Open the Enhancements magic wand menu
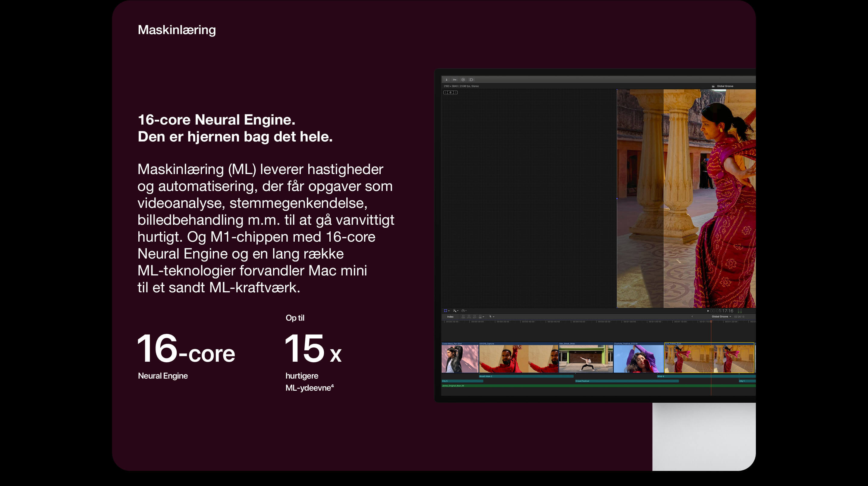Image resolution: width=868 pixels, height=486 pixels. point(456,311)
